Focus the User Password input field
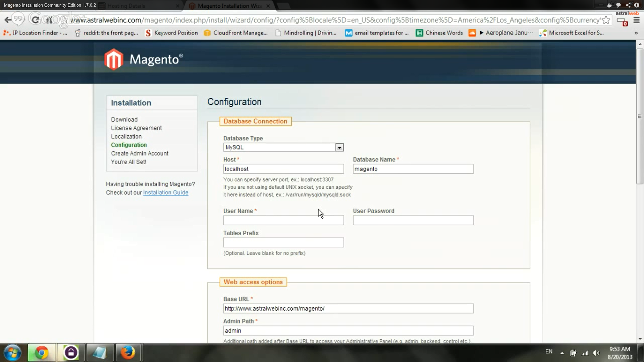Image resolution: width=644 pixels, height=362 pixels. (413, 220)
